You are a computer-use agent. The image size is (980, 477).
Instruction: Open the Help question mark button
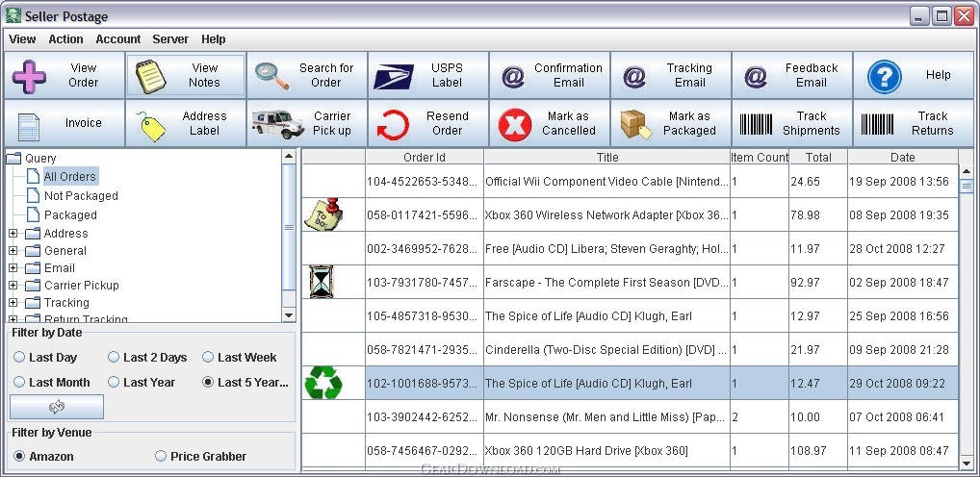point(914,75)
